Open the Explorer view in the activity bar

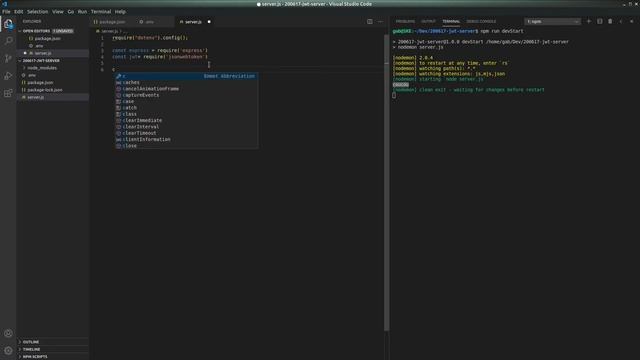[x=8, y=24]
